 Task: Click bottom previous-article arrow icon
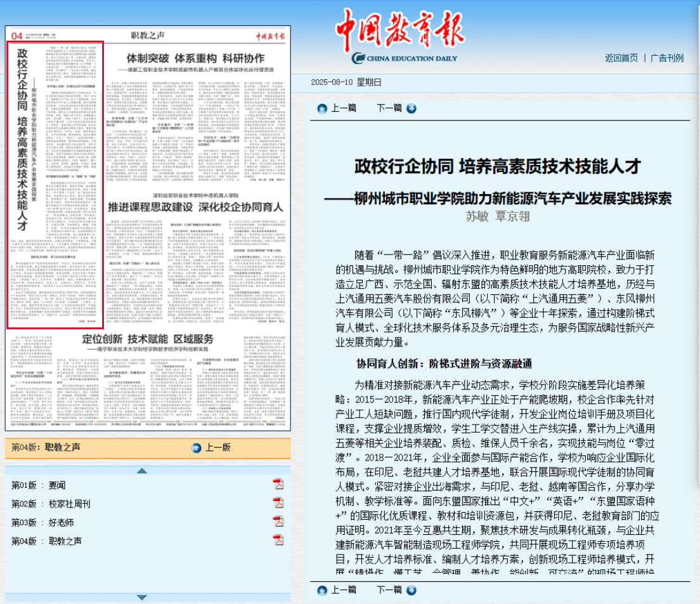(x=322, y=590)
